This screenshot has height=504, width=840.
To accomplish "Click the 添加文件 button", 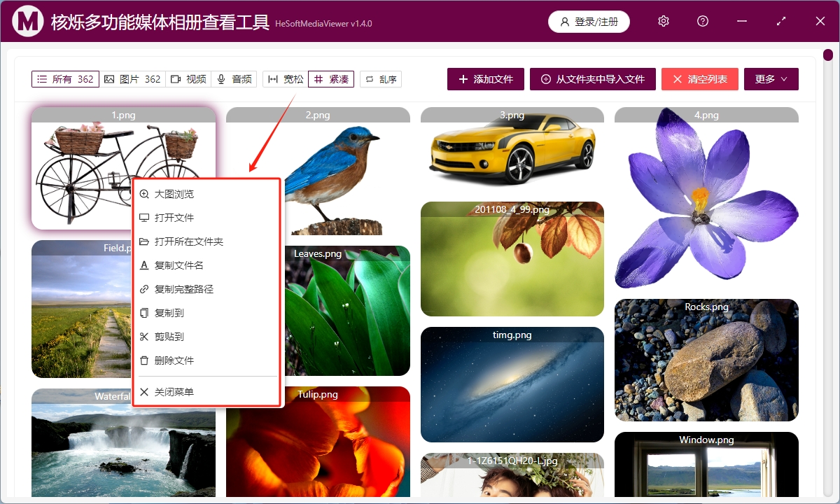I will 486,78.
